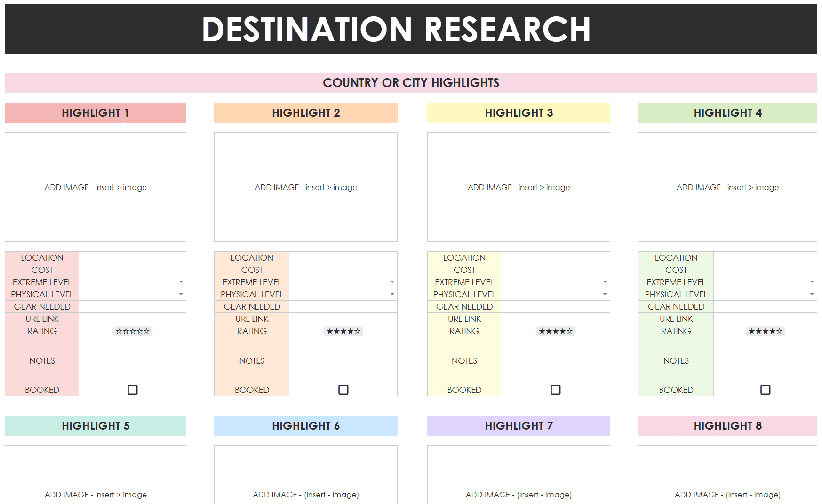822x504 pixels.
Task: Select the star rating chip in Highlight 3
Action: [556, 331]
